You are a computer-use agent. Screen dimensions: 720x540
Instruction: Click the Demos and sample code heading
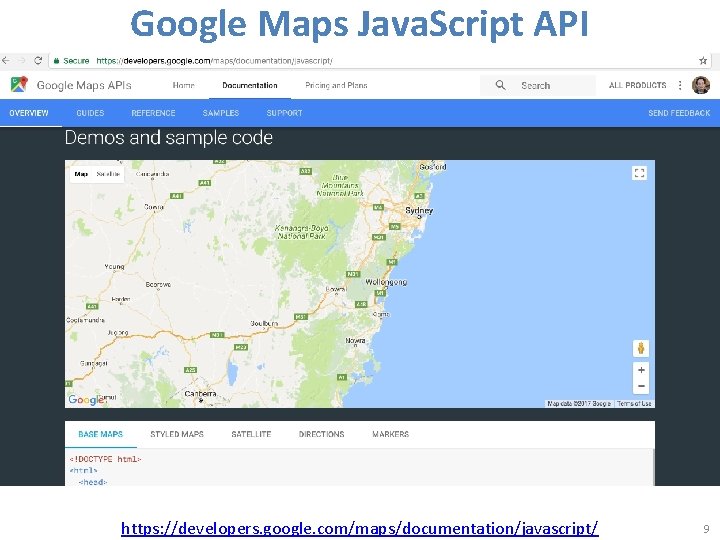click(169, 138)
